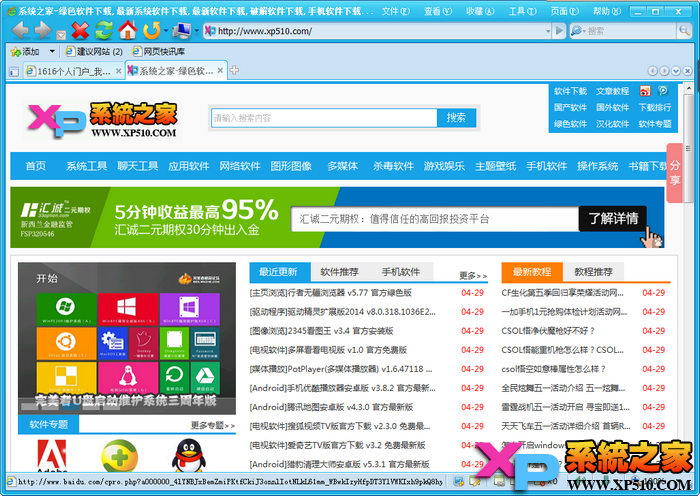Open 2345看图王 v3.4 官方安装版 entry
Screen dimensions: 700x496
click(x=321, y=331)
